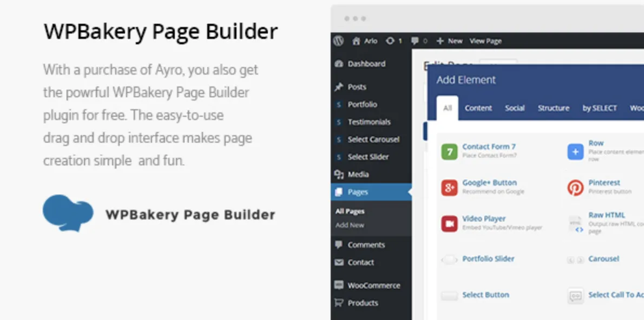Click the WPBakery Page Builder heading
Image resolution: width=644 pixels, height=320 pixels.
[x=161, y=31]
